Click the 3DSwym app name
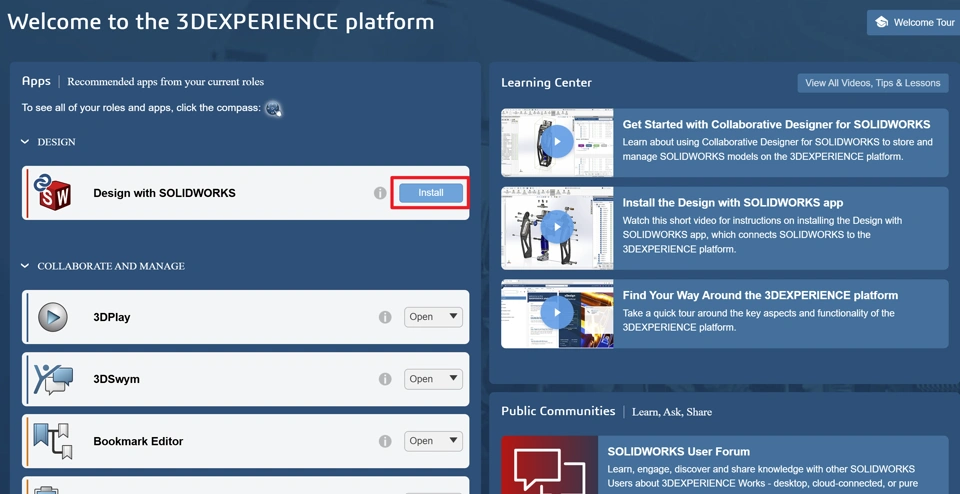 (x=116, y=379)
